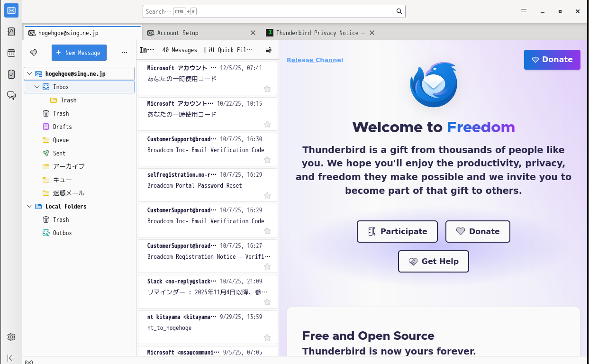Open the Address Book space
589x364 pixels.
[11, 32]
